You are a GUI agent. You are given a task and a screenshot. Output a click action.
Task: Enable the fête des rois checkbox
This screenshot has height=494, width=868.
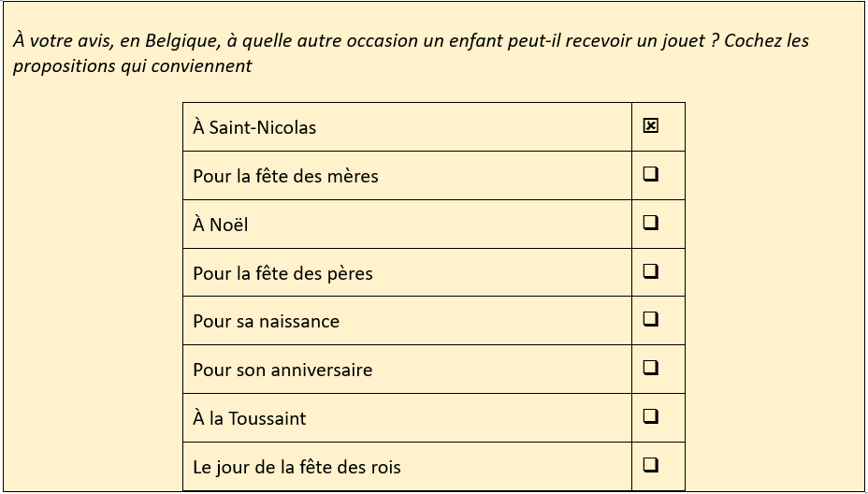pyautogui.click(x=650, y=465)
